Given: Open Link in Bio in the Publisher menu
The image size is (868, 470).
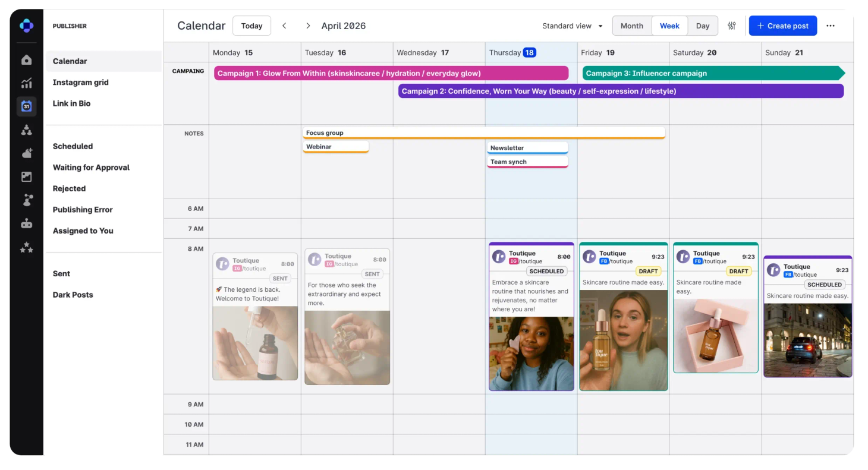Looking at the screenshot, I should coord(71,103).
